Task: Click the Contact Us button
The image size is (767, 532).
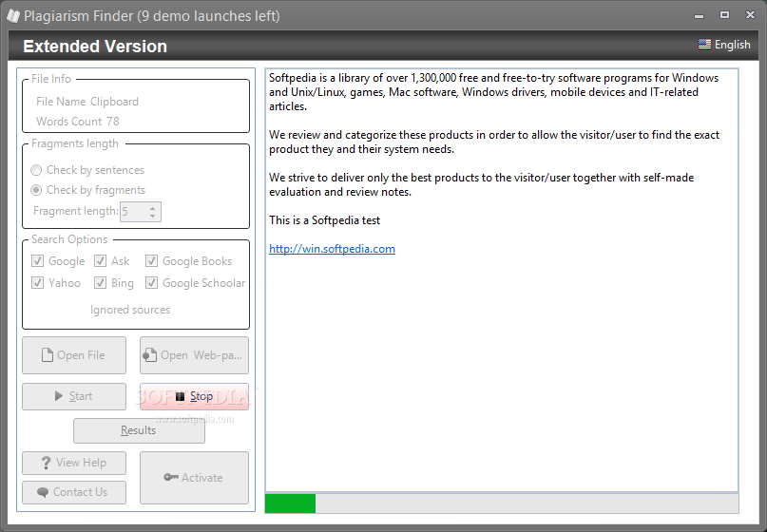Action: click(74, 492)
